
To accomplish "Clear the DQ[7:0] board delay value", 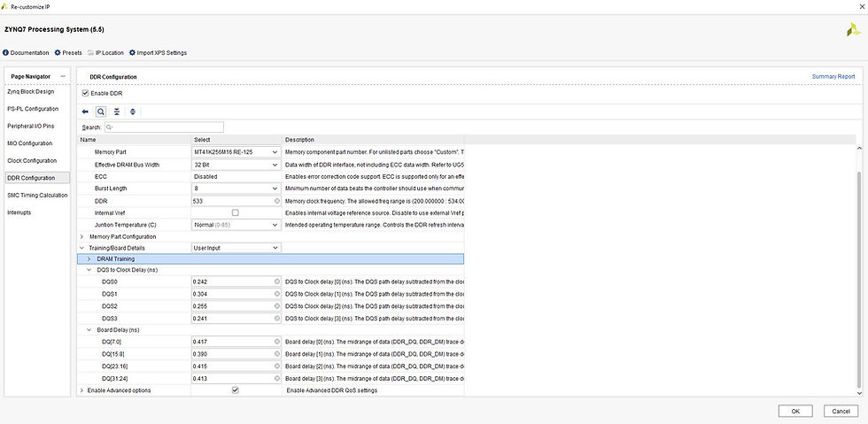I will [276, 342].
